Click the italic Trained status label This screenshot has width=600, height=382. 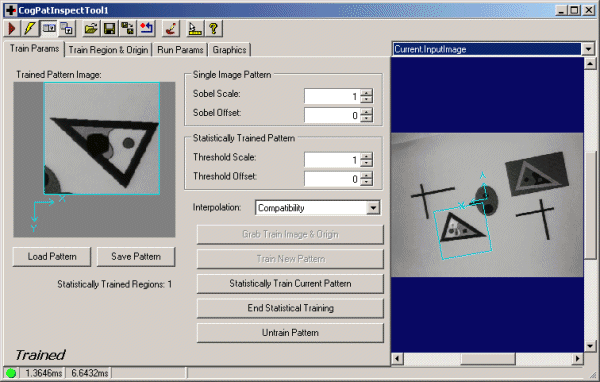tap(40, 355)
